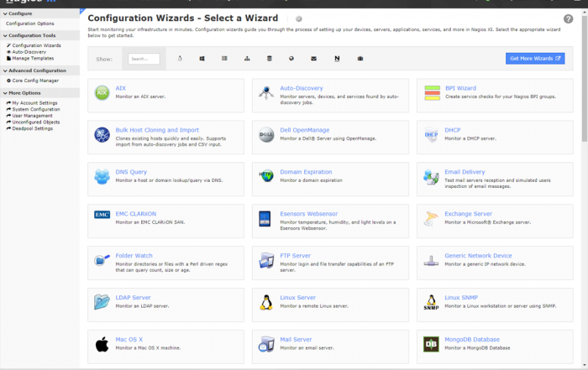Click the wizard search input field
The width and height of the screenshot is (588, 370).
[x=144, y=59]
